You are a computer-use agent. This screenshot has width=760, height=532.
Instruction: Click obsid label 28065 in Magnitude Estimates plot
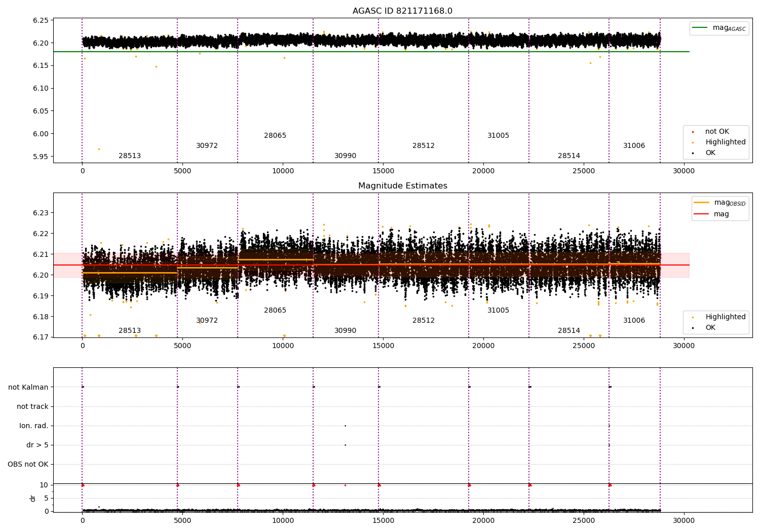point(275,311)
